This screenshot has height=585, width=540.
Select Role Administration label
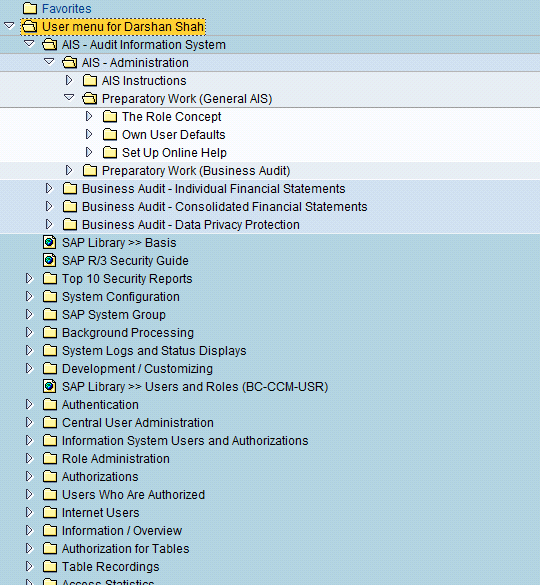(x=115, y=459)
